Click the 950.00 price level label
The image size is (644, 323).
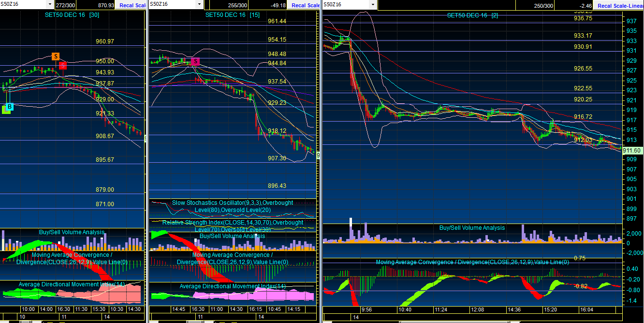pyautogui.click(x=105, y=61)
